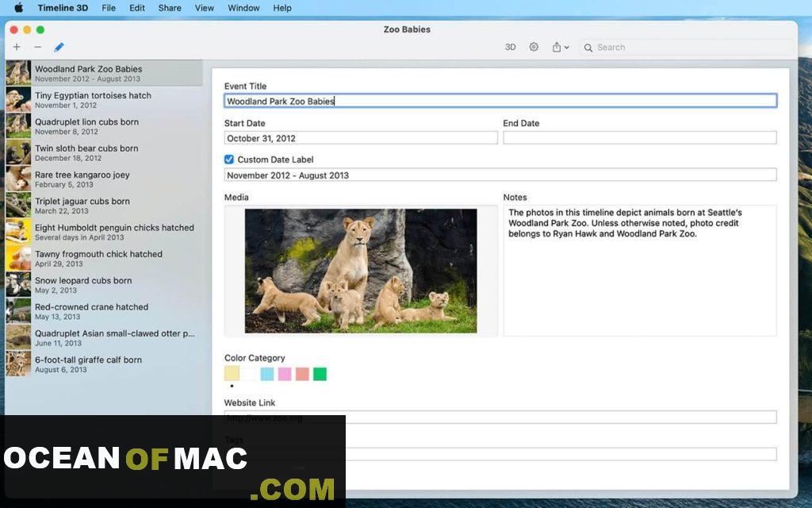
Task: Click the Rare tree kangaroo joey thumbnail
Action: pos(19,179)
